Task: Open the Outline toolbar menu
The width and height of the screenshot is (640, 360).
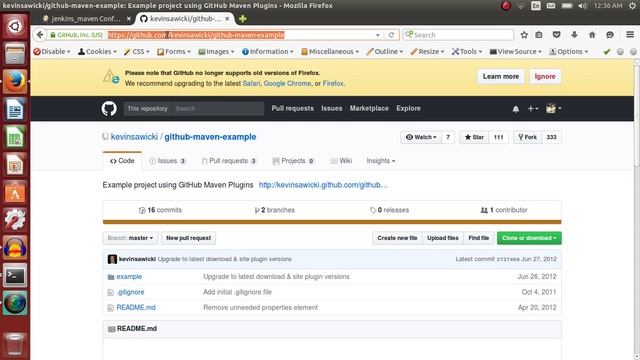Action: pos(384,52)
